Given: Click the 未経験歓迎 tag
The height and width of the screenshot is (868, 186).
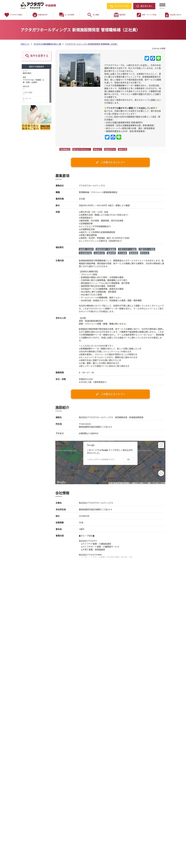Looking at the screenshot, I should [65, 149].
